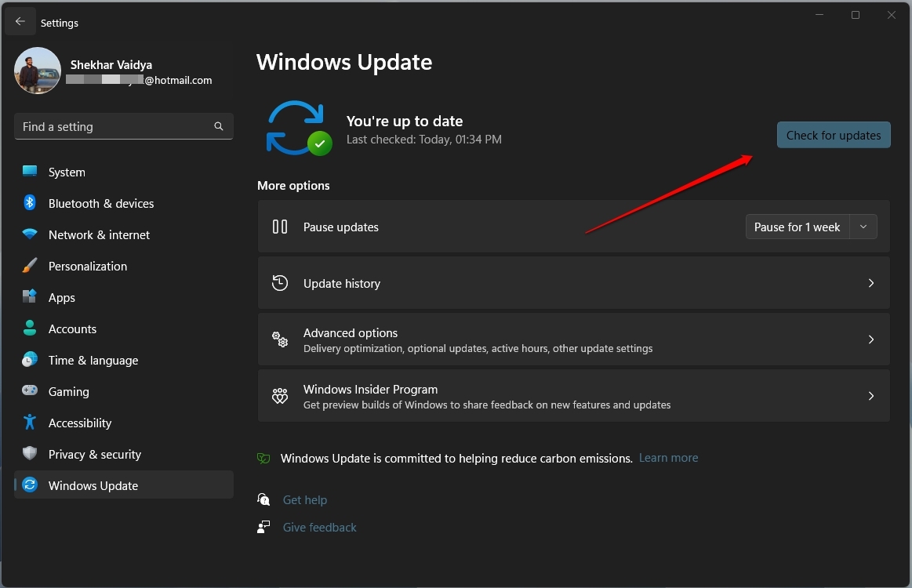Image resolution: width=912 pixels, height=588 pixels.
Task: Click Check for updates button
Action: pyautogui.click(x=834, y=135)
